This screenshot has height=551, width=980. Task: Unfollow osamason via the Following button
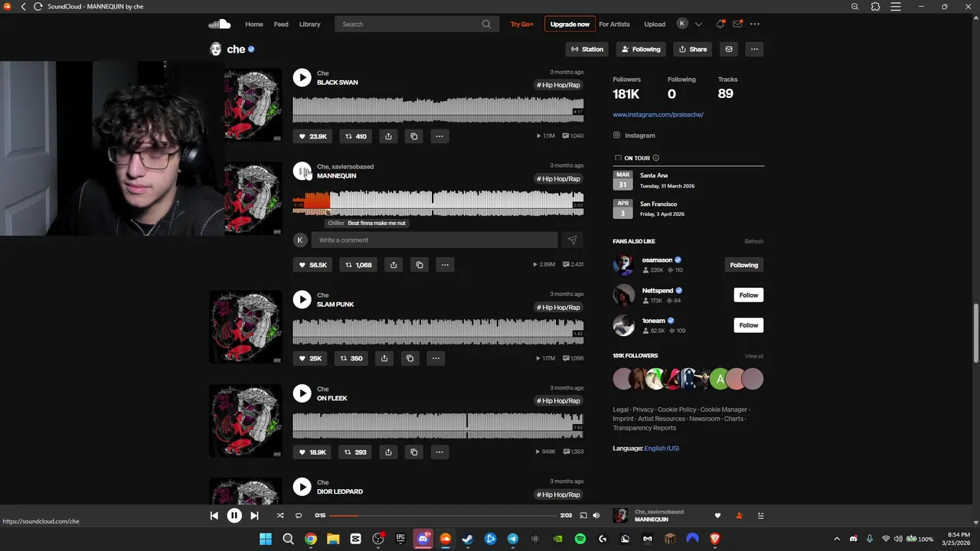(744, 265)
